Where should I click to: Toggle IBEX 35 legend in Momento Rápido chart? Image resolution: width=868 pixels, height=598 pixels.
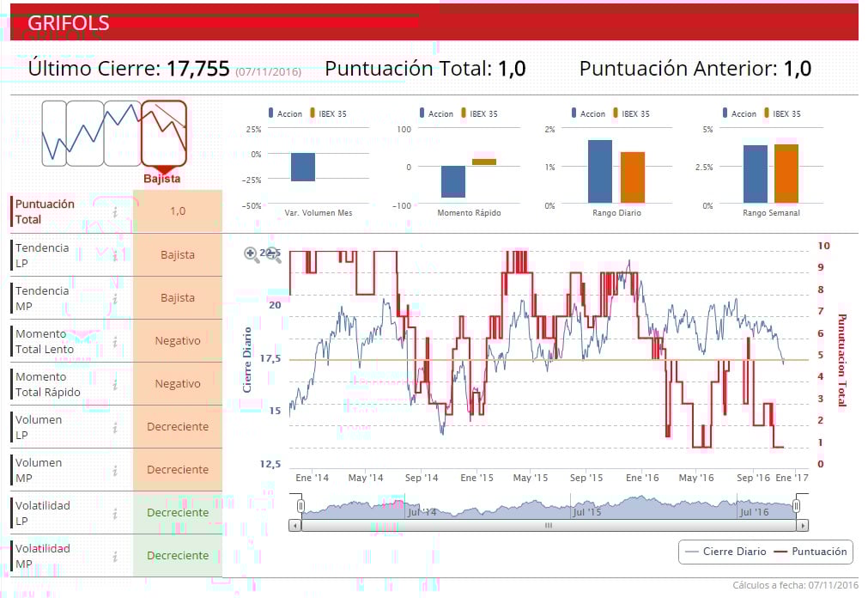[479, 113]
